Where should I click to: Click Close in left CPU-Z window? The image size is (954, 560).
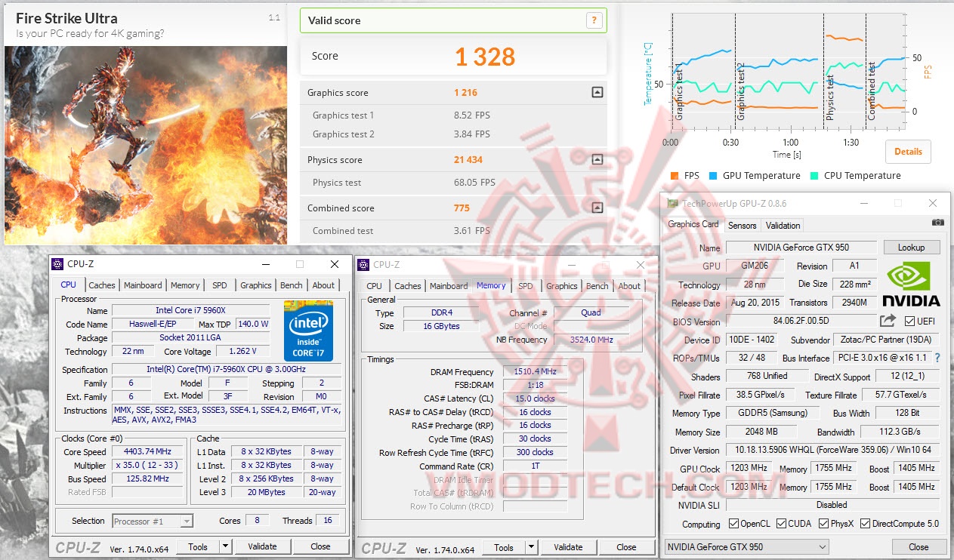pyautogui.click(x=320, y=546)
